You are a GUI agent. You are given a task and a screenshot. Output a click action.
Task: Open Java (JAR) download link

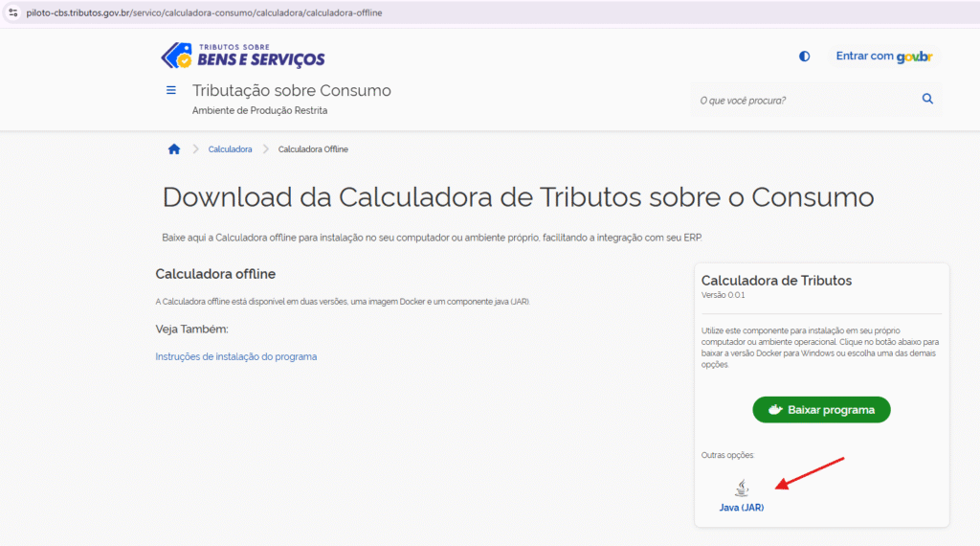[742, 508]
